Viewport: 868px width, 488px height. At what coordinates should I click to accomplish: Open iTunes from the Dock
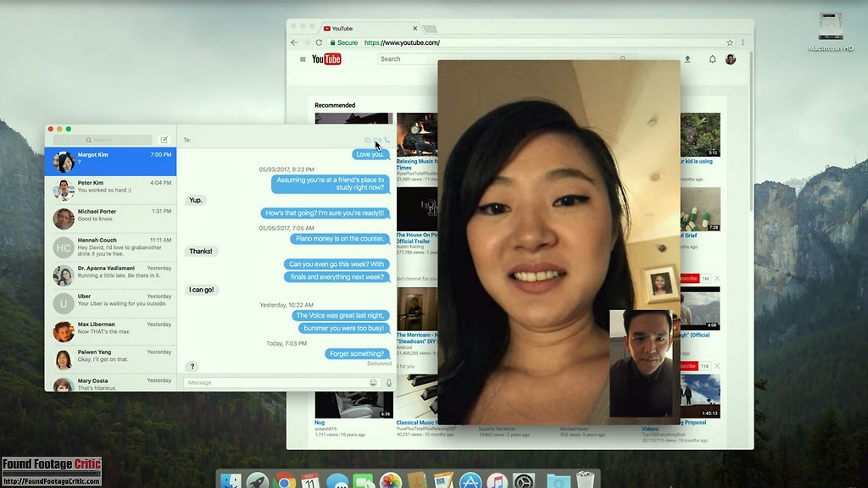click(x=497, y=481)
